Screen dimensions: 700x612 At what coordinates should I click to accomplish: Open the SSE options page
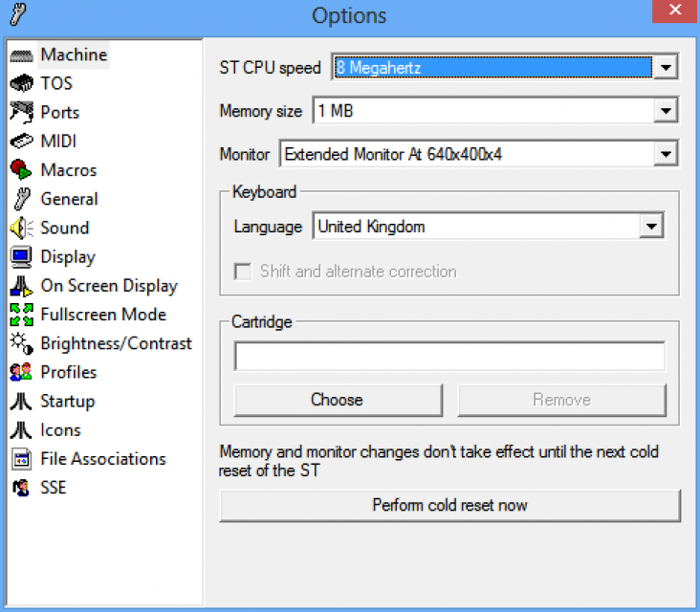[x=54, y=488]
